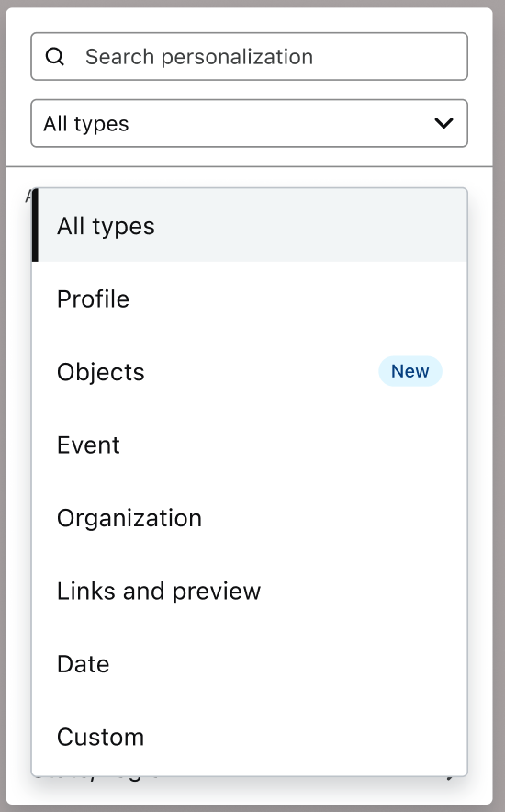Image resolution: width=505 pixels, height=812 pixels.
Task: Click the partially hidden chevron below the list
Action: [450, 778]
